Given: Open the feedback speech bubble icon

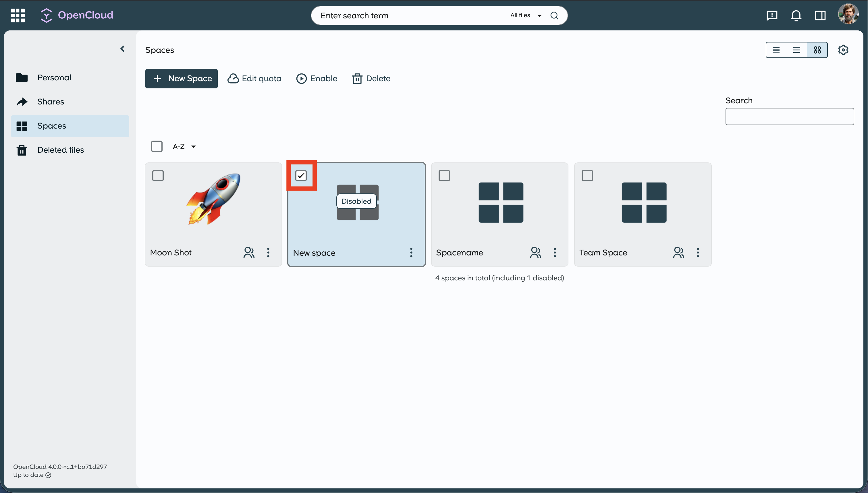Looking at the screenshot, I should [771, 15].
